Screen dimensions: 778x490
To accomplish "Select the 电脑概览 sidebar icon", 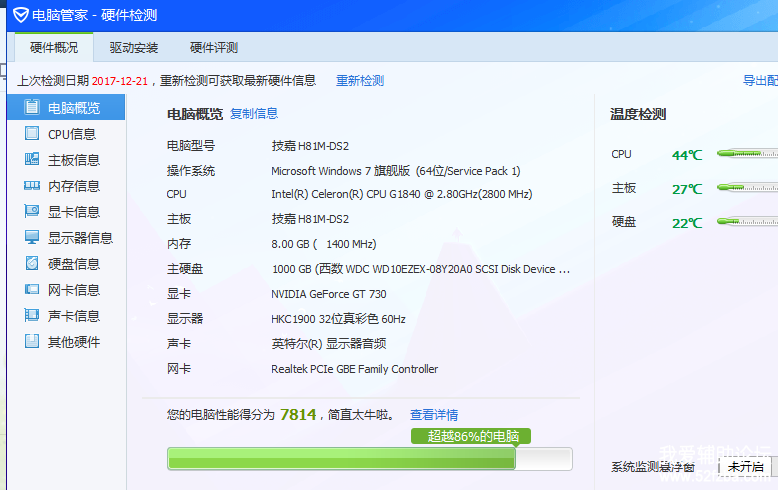I will coord(32,107).
